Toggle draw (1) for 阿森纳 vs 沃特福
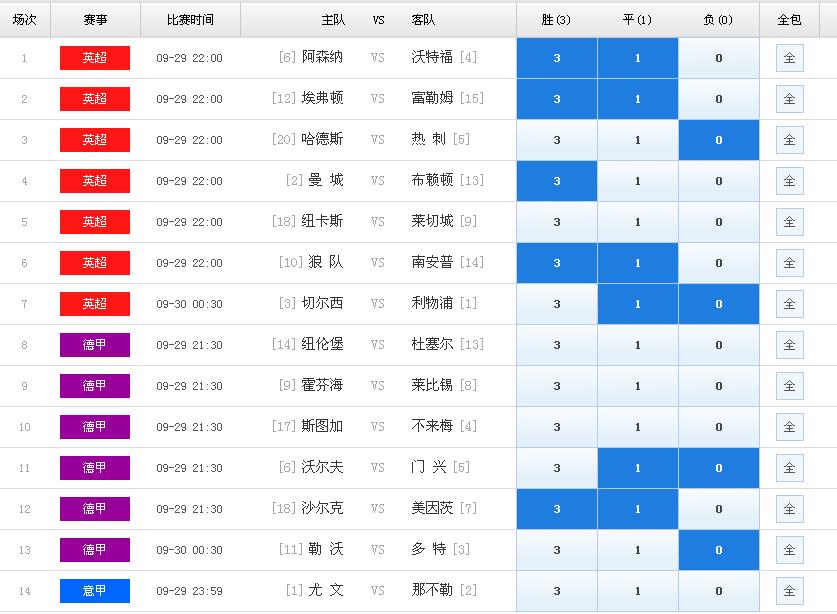 (x=638, y=58)
